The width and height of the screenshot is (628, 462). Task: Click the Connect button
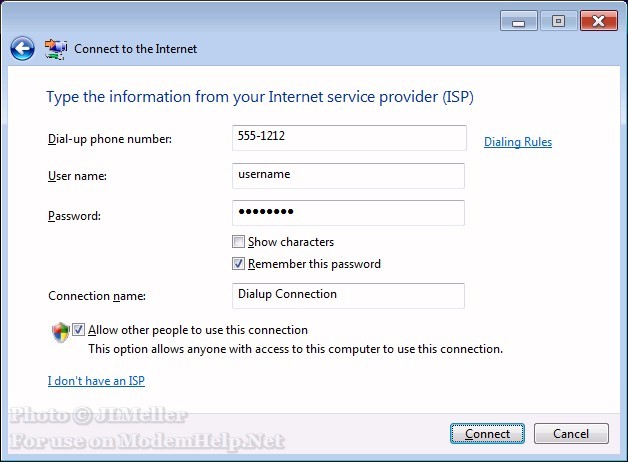click(487, 434)
